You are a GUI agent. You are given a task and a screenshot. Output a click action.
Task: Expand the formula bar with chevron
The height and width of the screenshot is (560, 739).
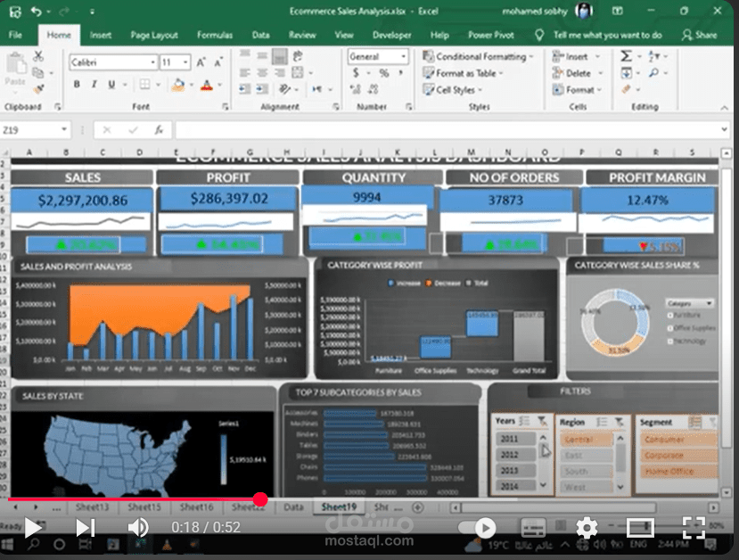coord(724,129)
